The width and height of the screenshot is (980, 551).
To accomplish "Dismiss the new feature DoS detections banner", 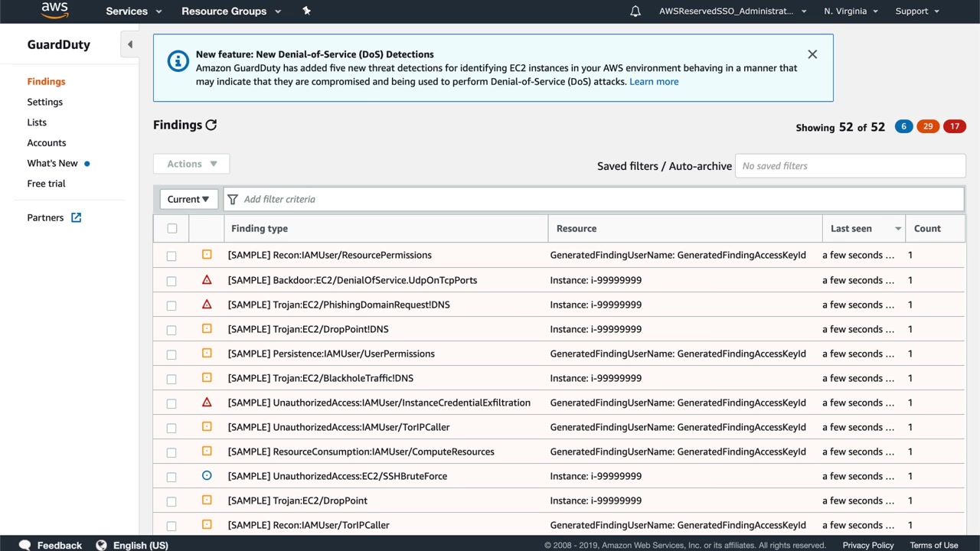I will [812, 54].
